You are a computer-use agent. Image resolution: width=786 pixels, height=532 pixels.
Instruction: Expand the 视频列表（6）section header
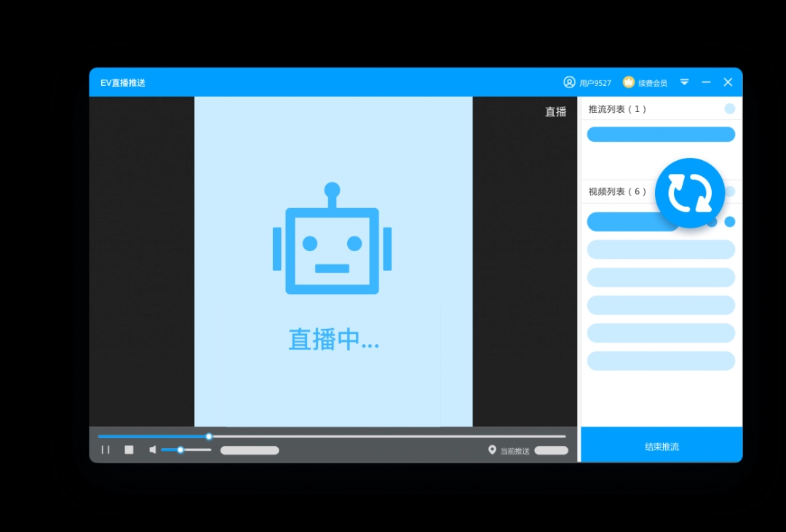click(616, 191)
